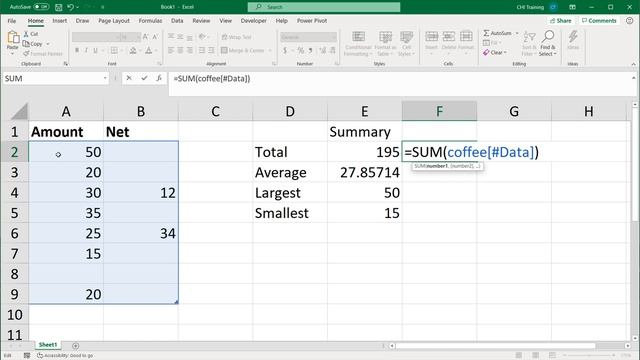Click the Cut scissors icon
Image resolution: width=640 pixels, height=360 pixels.
pos(26,34)
